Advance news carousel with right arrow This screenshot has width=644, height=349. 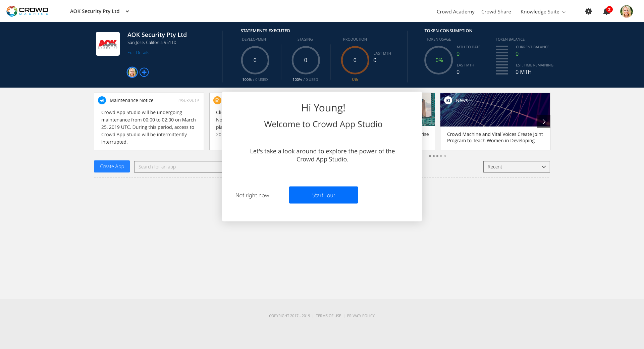[544, 121]
